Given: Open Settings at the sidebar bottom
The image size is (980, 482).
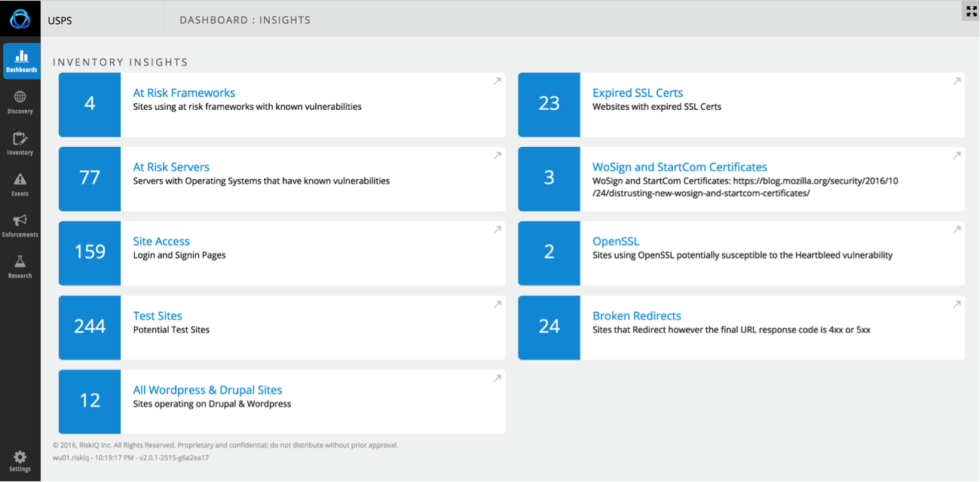Looking at the screenshot, I should 20,461.
